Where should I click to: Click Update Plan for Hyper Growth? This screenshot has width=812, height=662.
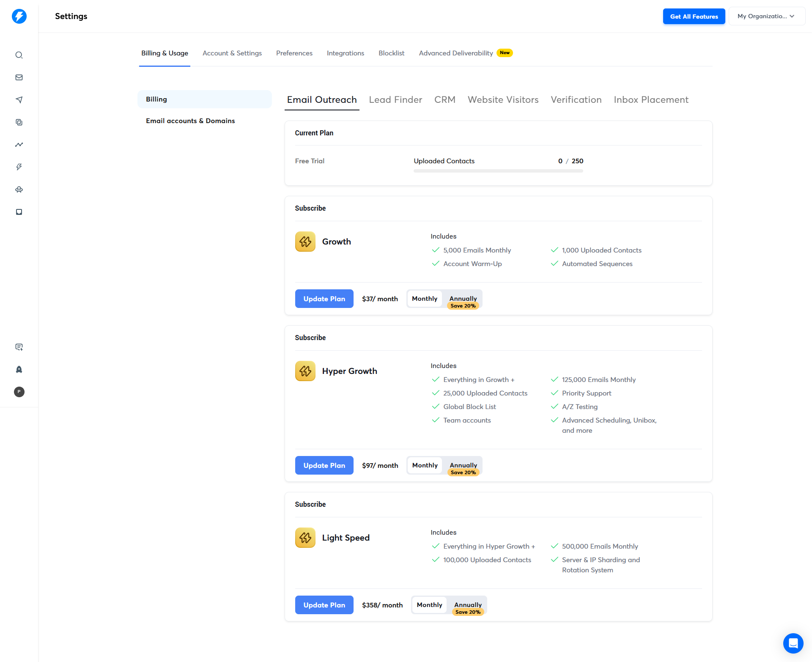(x=324, y=465)
